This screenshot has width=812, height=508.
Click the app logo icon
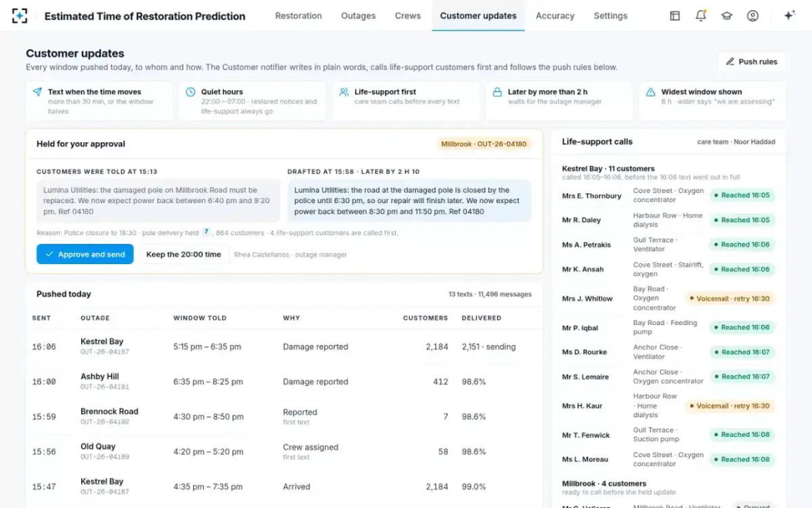(x=20, y=16)
